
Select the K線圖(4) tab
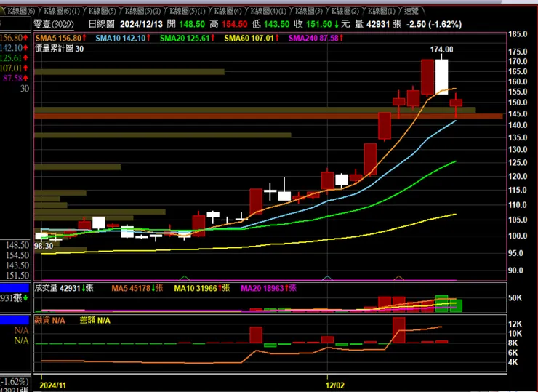point(228,12)
